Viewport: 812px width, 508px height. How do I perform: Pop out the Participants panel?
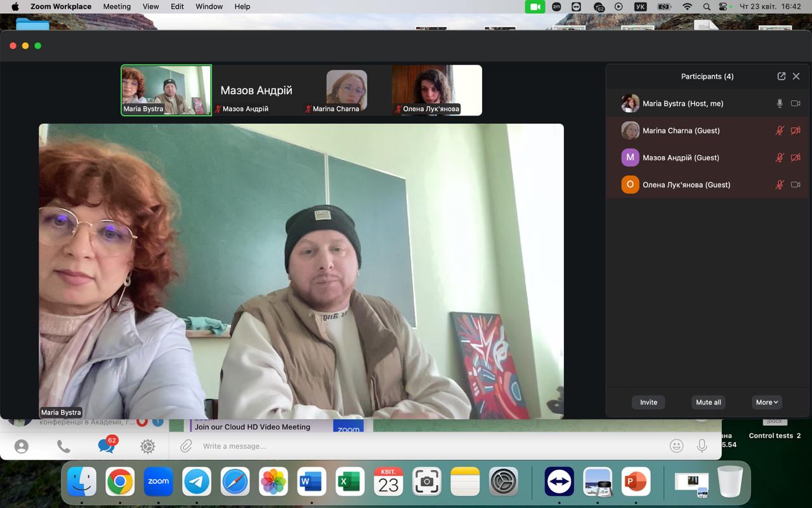tap(781, 76)
